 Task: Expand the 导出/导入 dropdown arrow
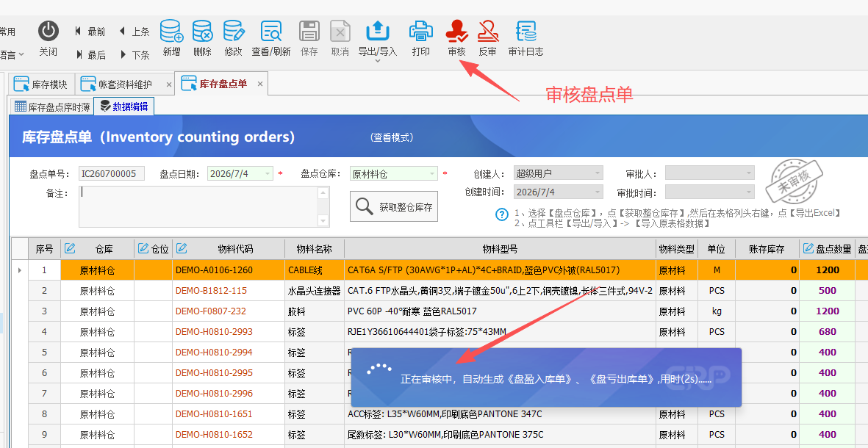coord(378,61)
